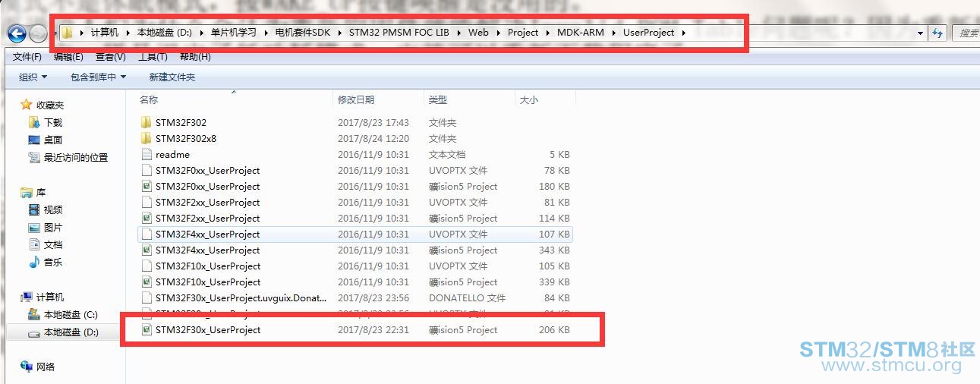Select the STM32F302x8 folder icon
Screen dimensions: 980x384
point(147,138)
